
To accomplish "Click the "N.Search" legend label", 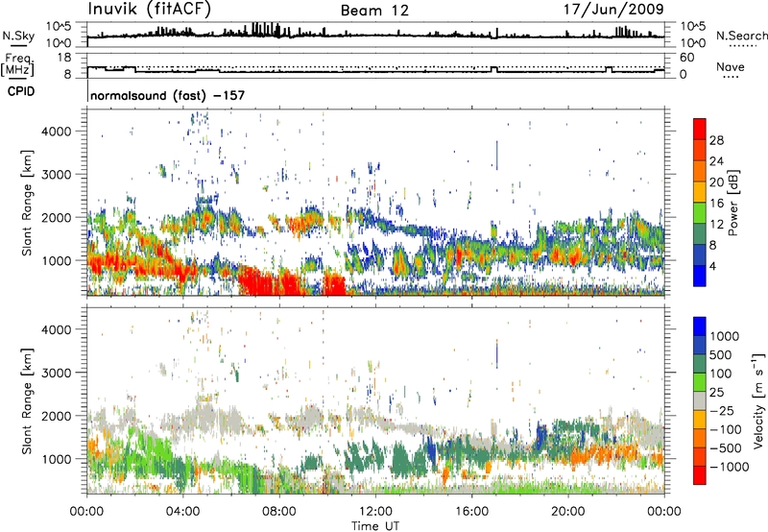I will (741, 36).
